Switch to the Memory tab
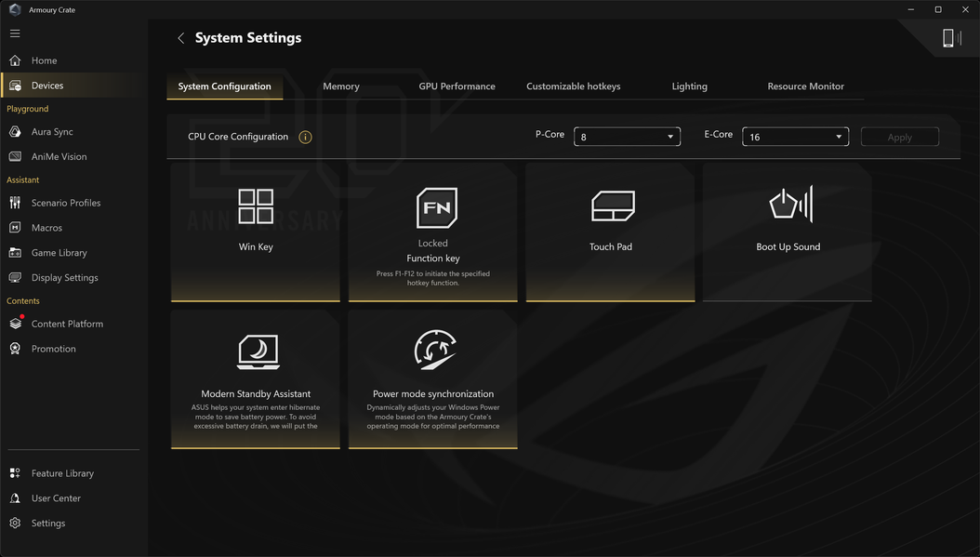The width and height of the screenshot is (980, 557). tap(340, 86)
